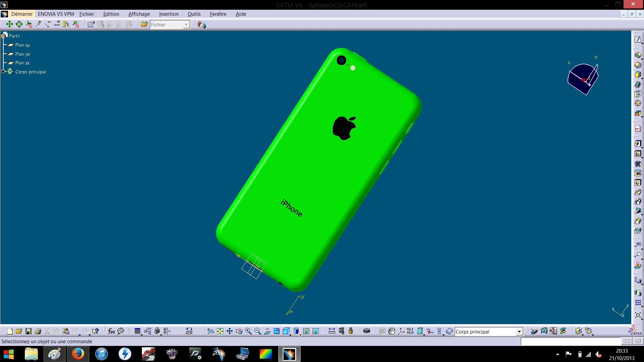
Task: Click the Zoom In magnifier icon
Action: [248, 331]
